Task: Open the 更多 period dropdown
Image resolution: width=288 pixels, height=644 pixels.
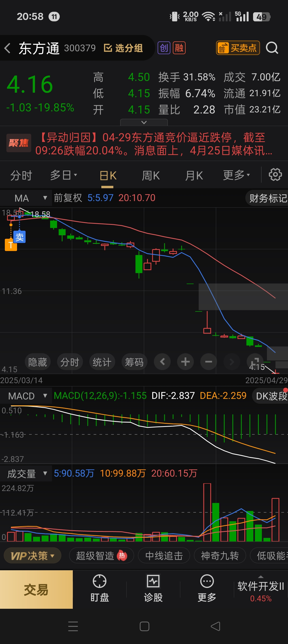Action: 236,175
